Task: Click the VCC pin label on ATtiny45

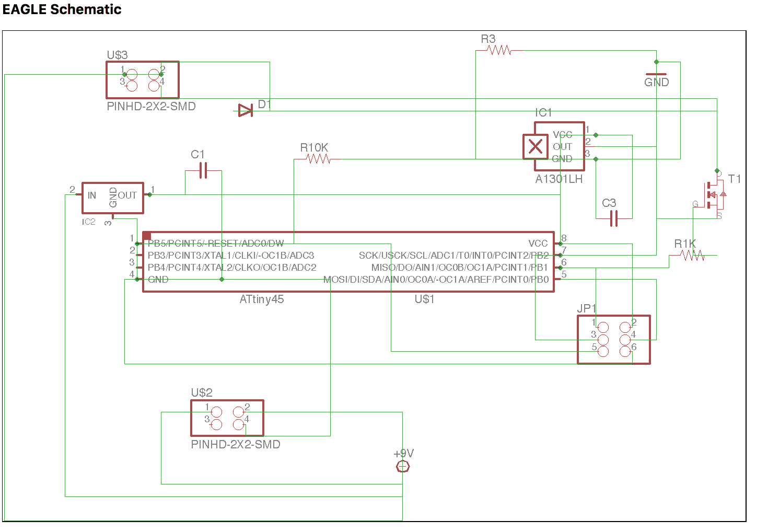Action: [538, 243]
